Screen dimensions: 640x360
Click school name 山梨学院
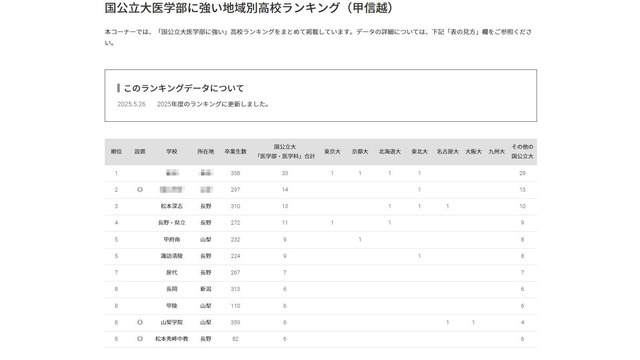click(x=172, y=322)
